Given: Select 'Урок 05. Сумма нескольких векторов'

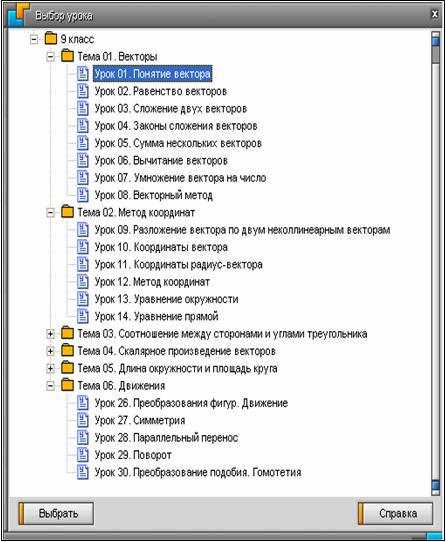Looking at the screenshot, I should (178, 143).
